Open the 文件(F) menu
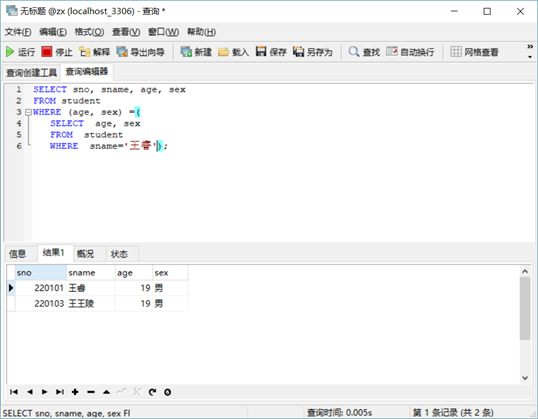This screenshot has width=538, height=419. click(18, 32)
